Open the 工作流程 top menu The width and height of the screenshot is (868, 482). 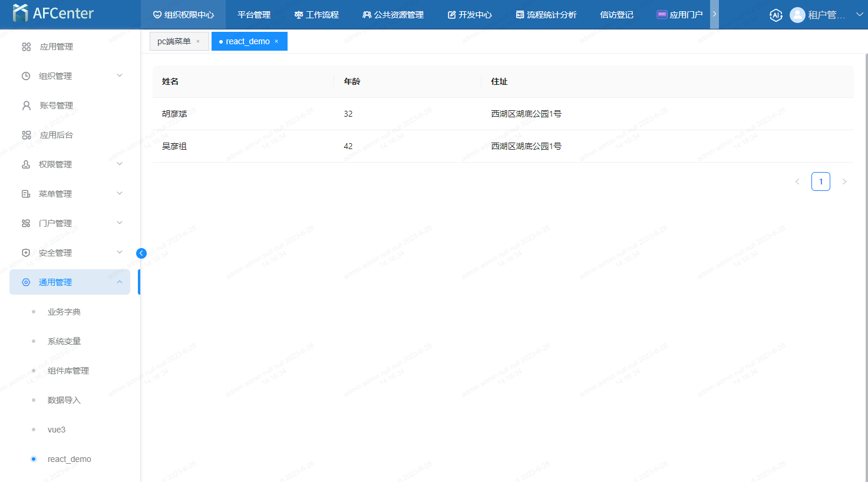[x=316, y=15]
